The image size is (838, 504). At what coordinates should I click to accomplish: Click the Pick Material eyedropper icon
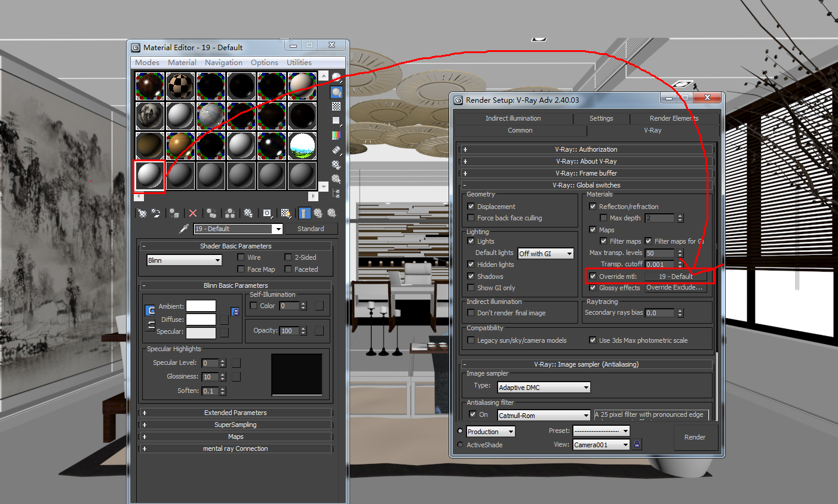(184, 229)
